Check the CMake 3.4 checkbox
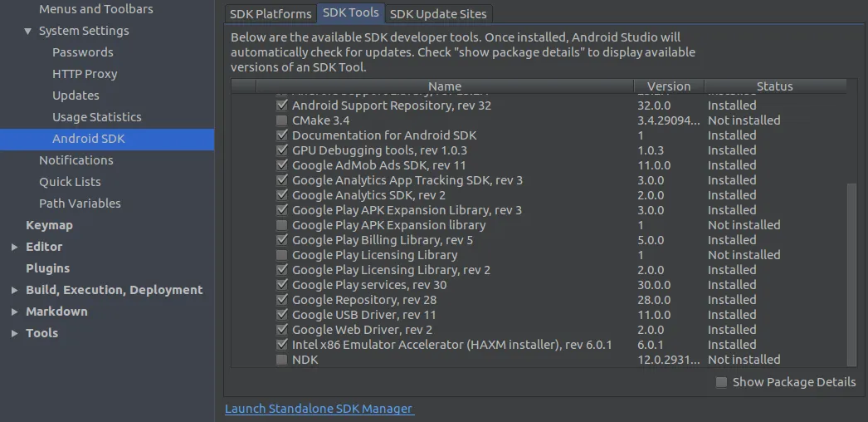Screen dimensions: 868x422 click(x=282, y=120)
